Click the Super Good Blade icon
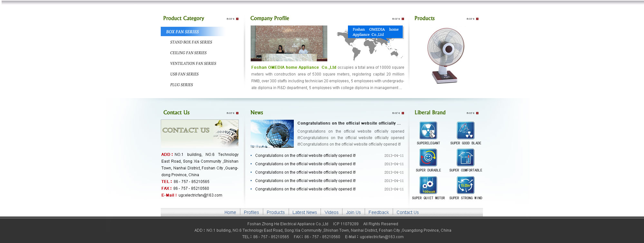 (x=466, y=130)
